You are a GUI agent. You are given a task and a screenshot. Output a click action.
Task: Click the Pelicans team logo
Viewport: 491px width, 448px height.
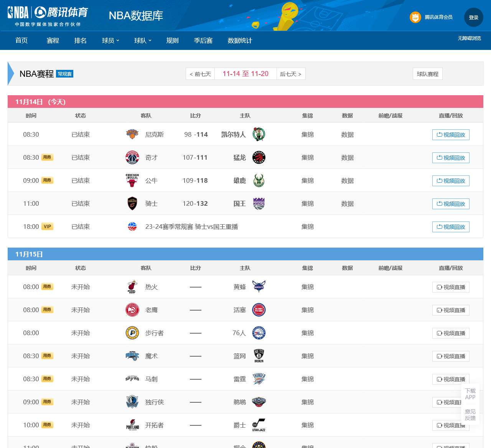(259, 402)
